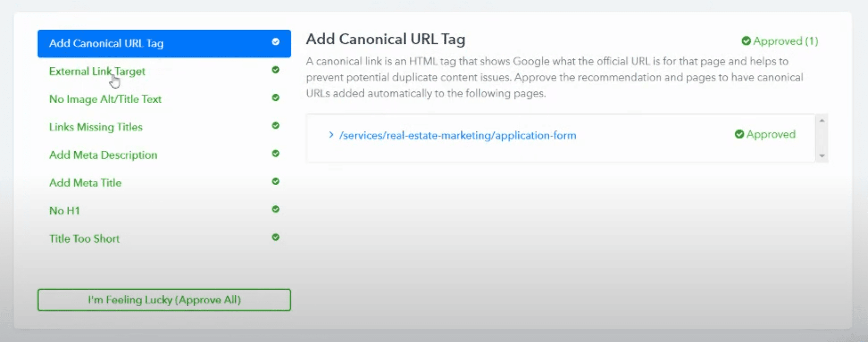The width and height of the screenshot is (868, 342).
Task: Click the green checkmark beside External Link Target
Action: pos(275,71)
